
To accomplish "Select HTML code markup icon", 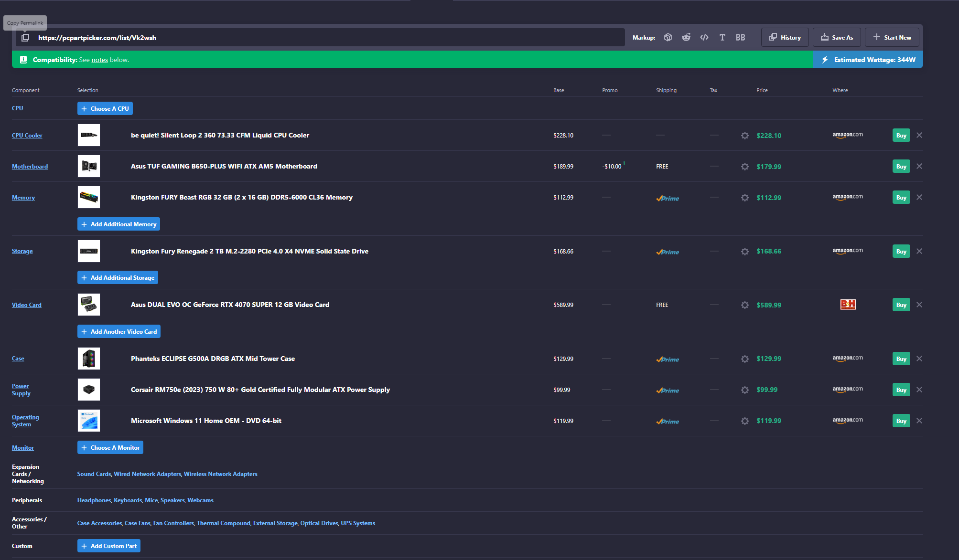I will point(704,37).
